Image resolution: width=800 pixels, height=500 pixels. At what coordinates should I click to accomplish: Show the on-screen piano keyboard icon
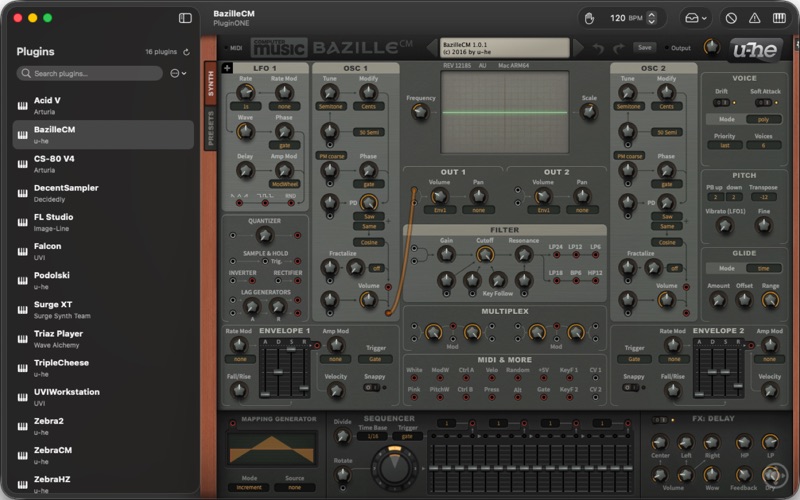click(x=779, y=18)
